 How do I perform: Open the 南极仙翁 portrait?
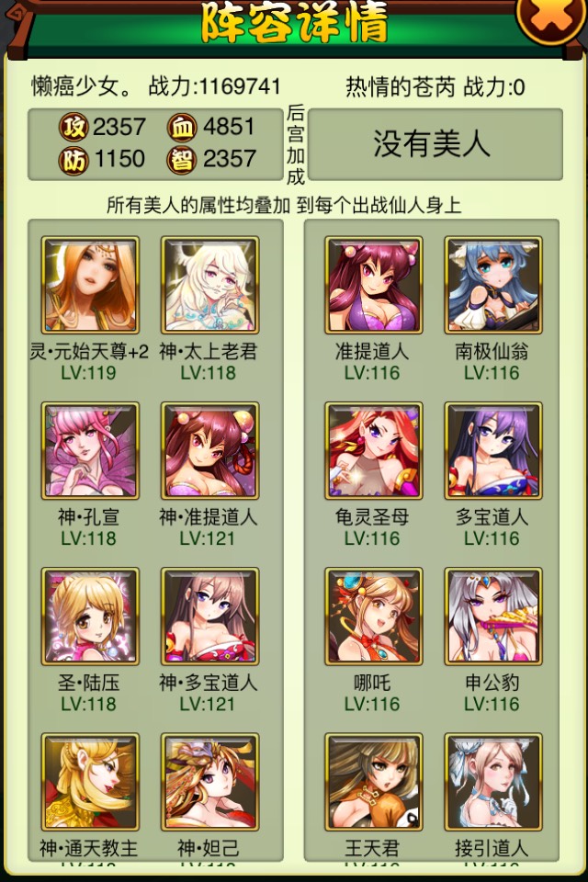click(x=493, y=285)
